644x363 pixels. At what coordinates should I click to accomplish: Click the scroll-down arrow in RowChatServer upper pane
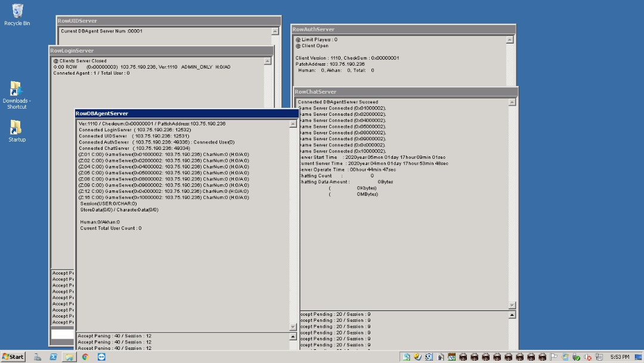[x=512, y=305]
